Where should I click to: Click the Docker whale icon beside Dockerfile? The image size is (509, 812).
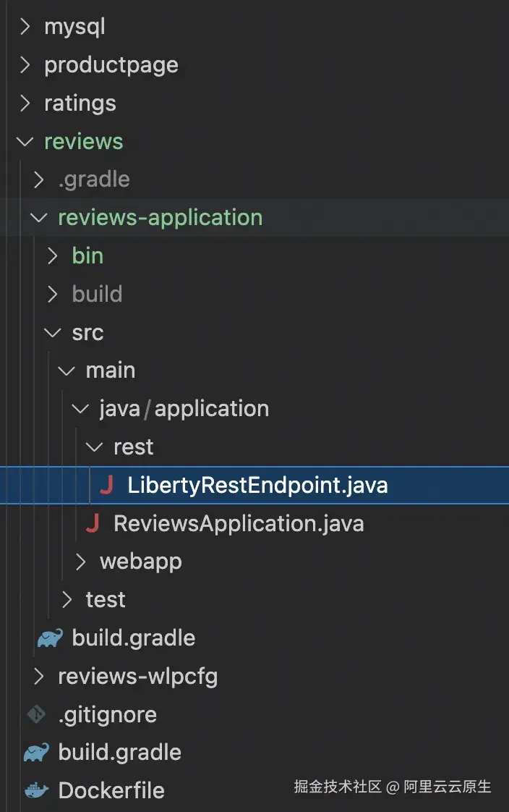click(x=37, y=790)
